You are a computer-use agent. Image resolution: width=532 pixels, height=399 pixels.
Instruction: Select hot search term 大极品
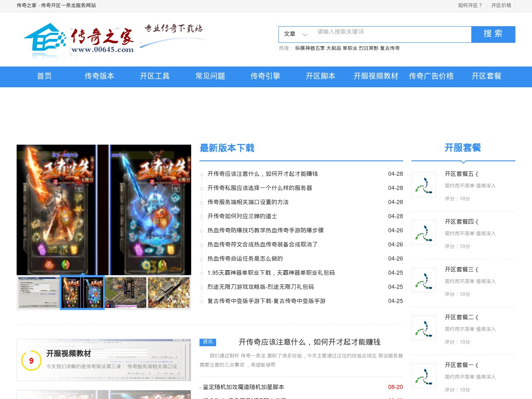coord(334,48)
